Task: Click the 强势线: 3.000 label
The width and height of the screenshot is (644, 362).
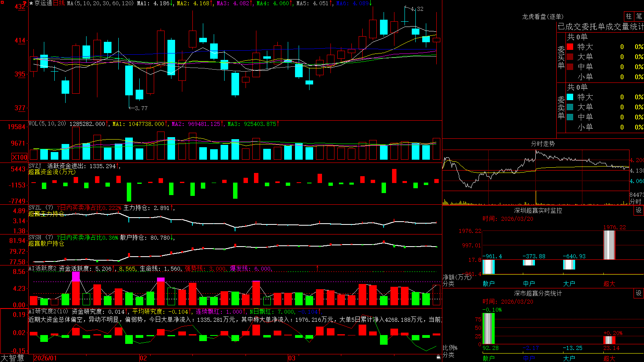Action: pos(206,269)
